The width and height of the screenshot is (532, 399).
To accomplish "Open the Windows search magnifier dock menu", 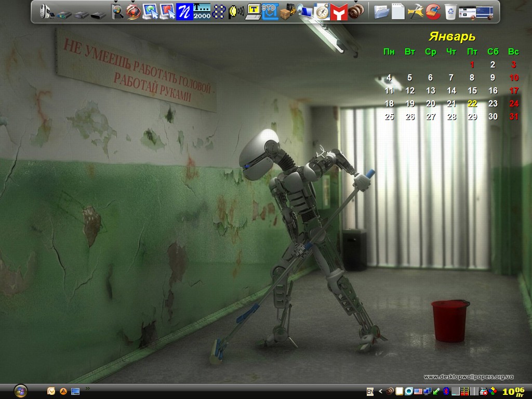I will 117,11.
